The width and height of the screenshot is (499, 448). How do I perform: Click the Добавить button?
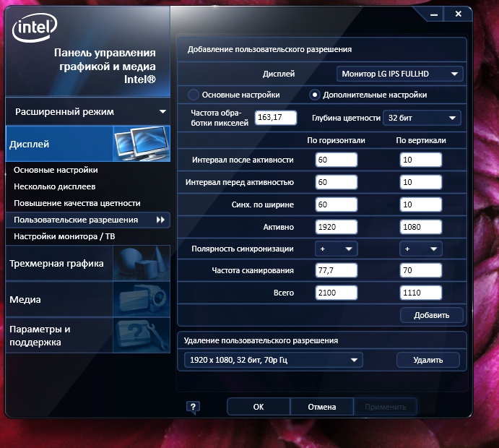(432, 315)
